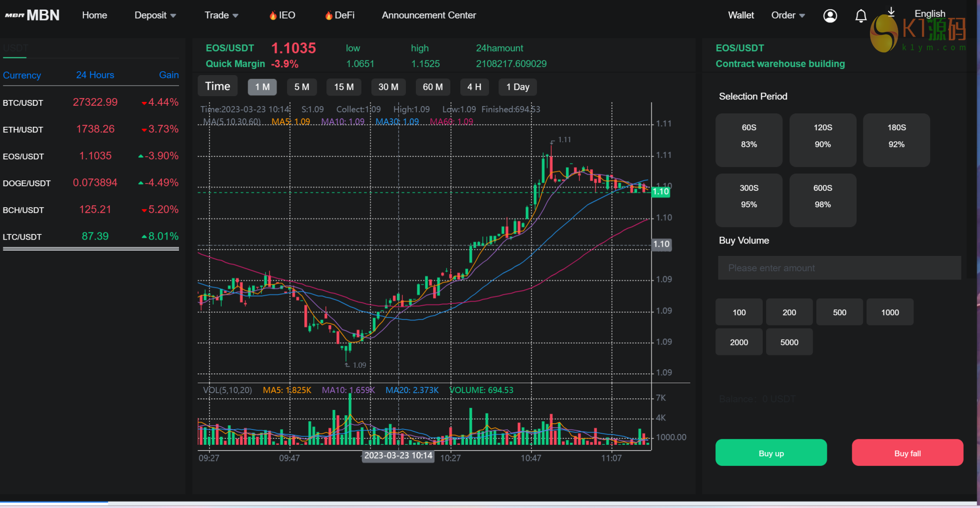Click the MBN logo
Viewport: 980px width, 508px height.
[x=33, y=15]
